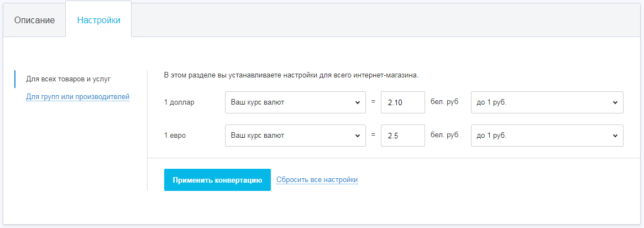This screenshot has height=228, width=644.
Task: Select 'Для всех товаров и услуг' section
Action: [69, 79]
